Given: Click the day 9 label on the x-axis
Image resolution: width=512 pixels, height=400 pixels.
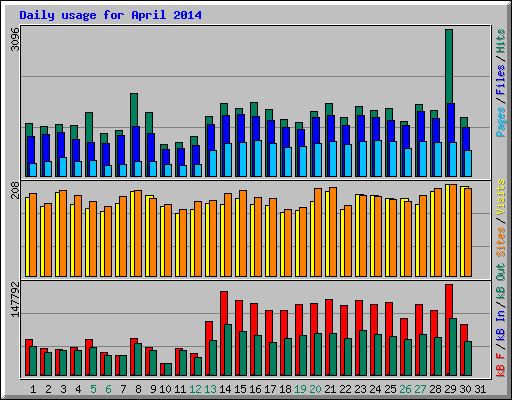Looking at the screenshot, I should point(153,389).
